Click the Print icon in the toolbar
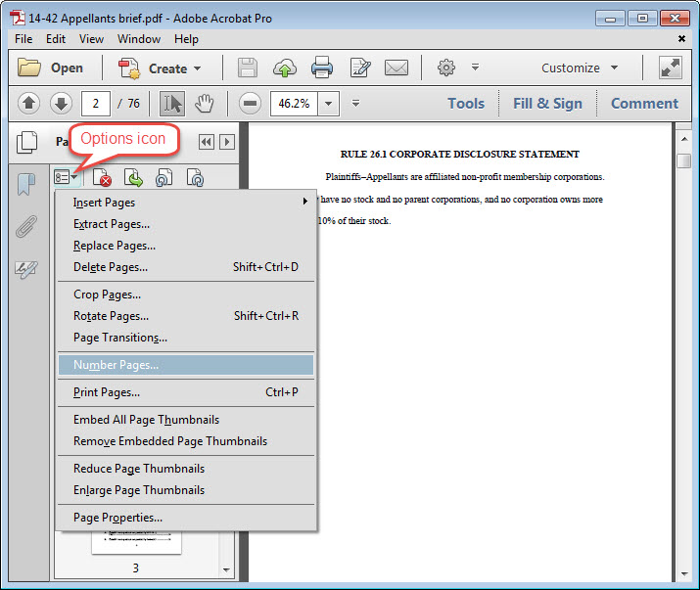Screen dimensions: 700x590 tap(323, 68)
